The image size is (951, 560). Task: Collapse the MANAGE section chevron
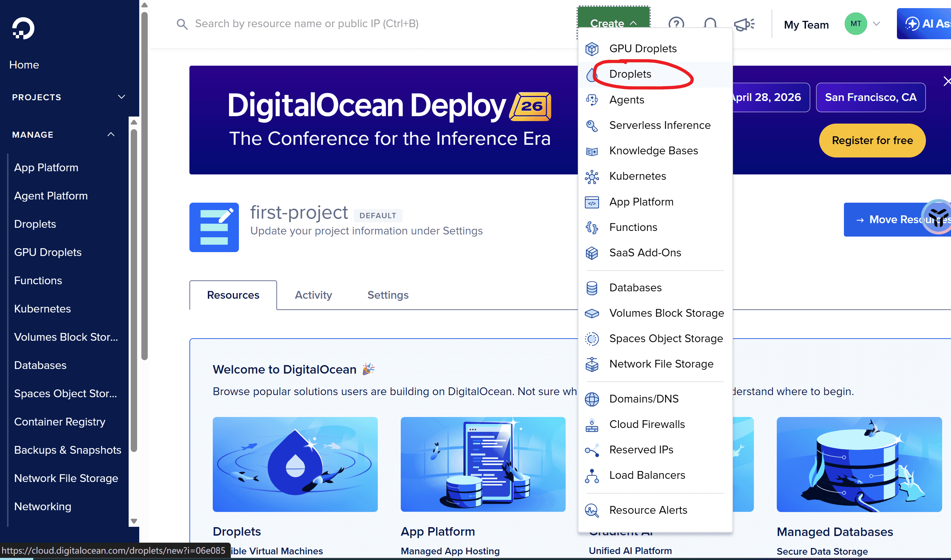pos(111,135)
